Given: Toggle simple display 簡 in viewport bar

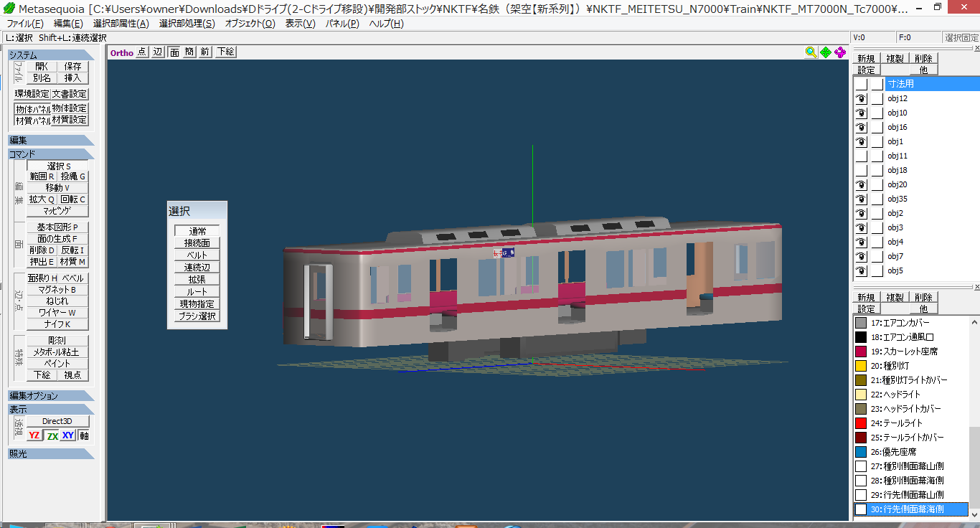Looking at the screenshot, I should 189,52.
